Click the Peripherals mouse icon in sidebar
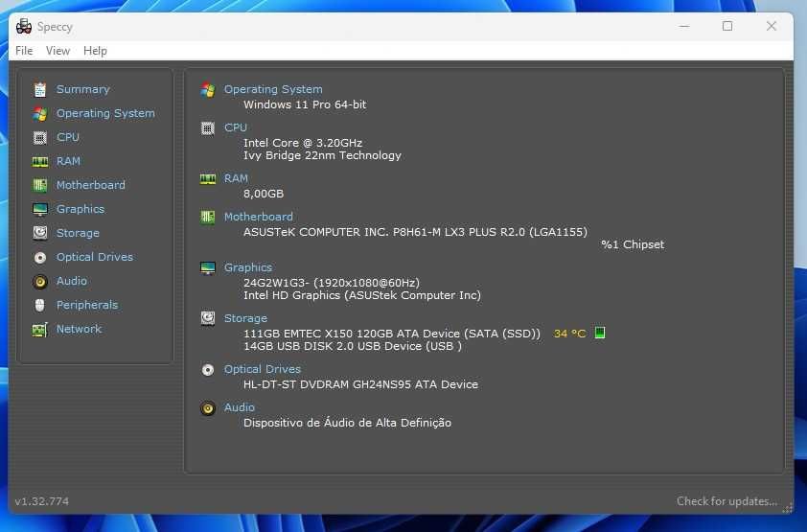 [40, 305]
